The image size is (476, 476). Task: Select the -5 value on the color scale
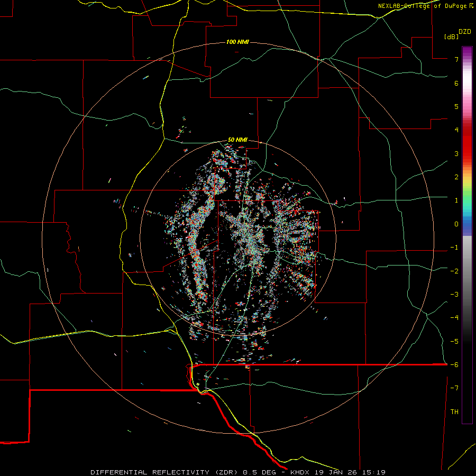click(x=454, y=342)
